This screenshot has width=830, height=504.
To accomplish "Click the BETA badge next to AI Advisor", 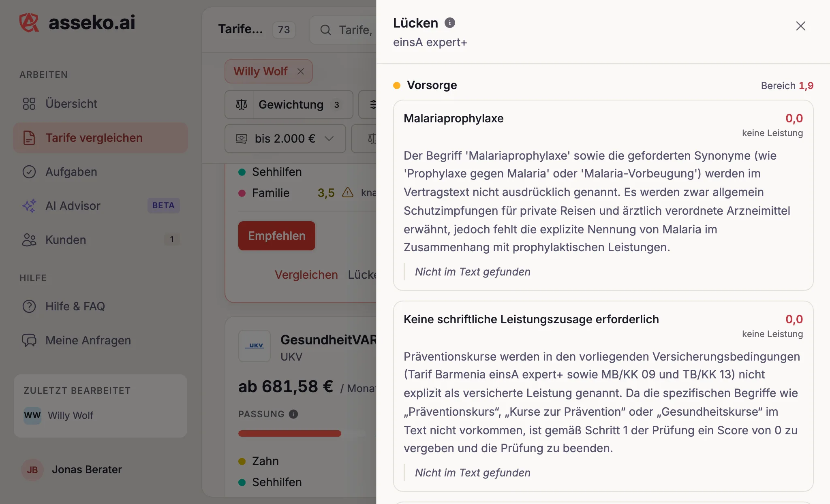I will [163, 205].
